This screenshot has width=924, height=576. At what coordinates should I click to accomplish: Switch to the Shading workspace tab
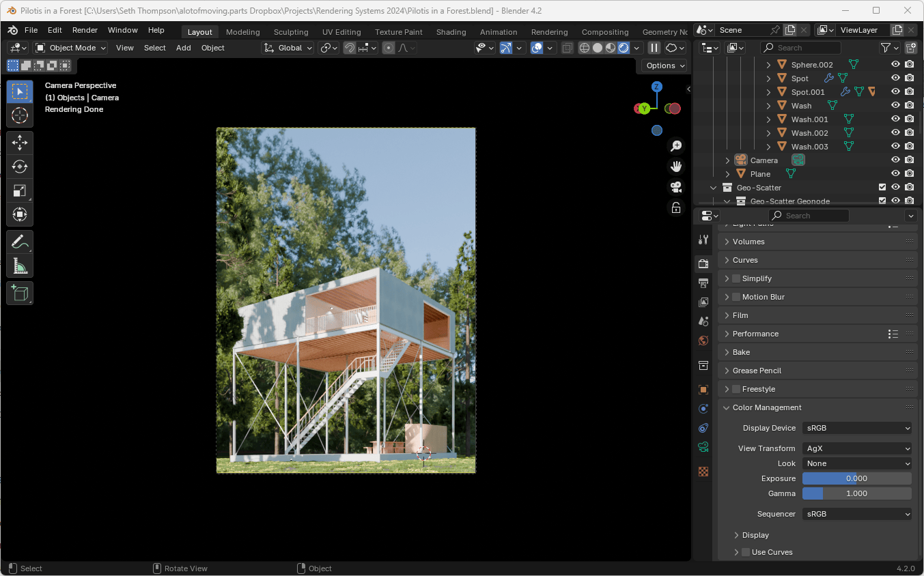(x=451, y=32)
